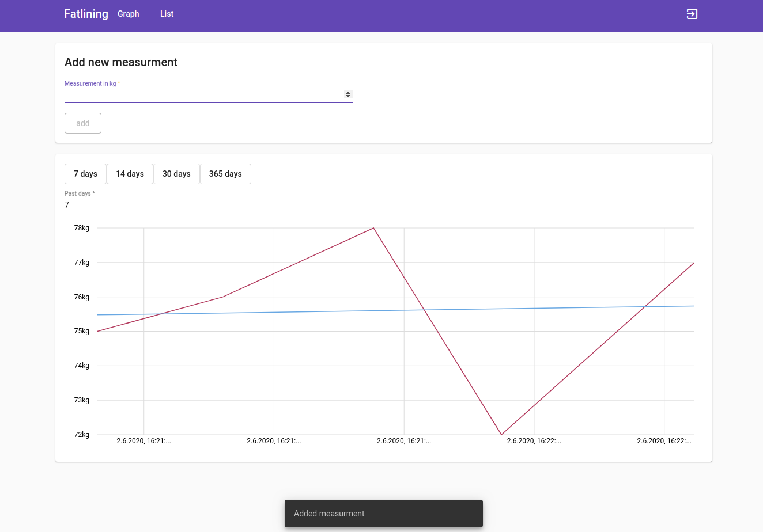Switch the graph to 30 days
The height and width of the screenshot is (532, 763).
(176, 174)
